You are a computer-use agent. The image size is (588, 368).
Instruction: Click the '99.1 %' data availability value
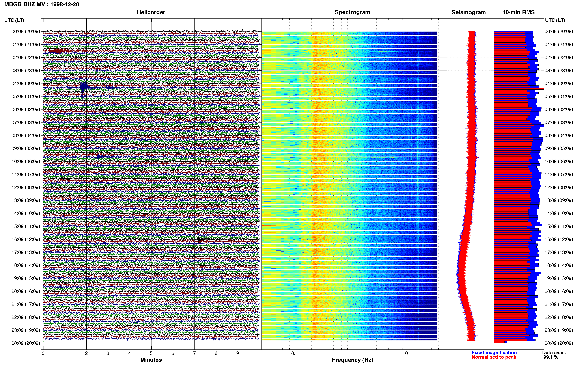[x=551, y=357]
